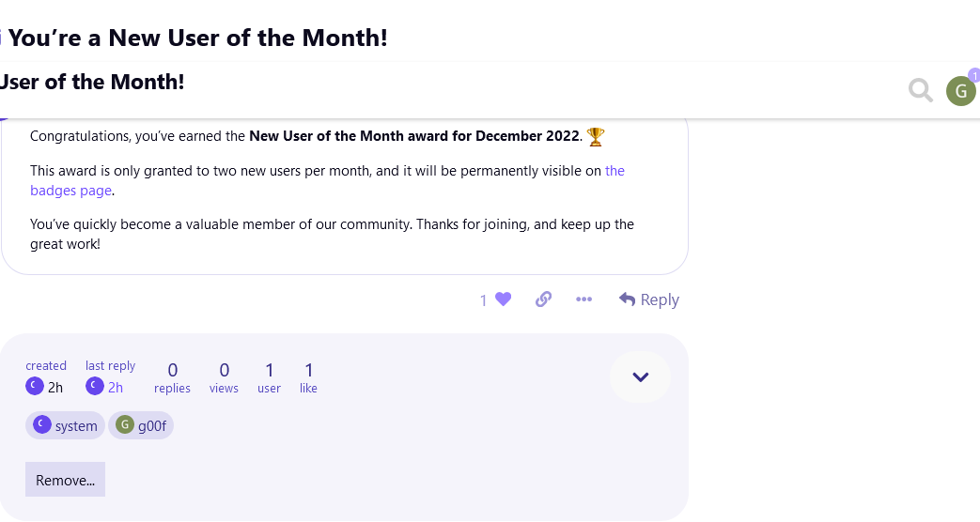Show who liked via the 1 count
Image resolution: width=980 pixels, height=522 pixels.
tap(484, 300)
